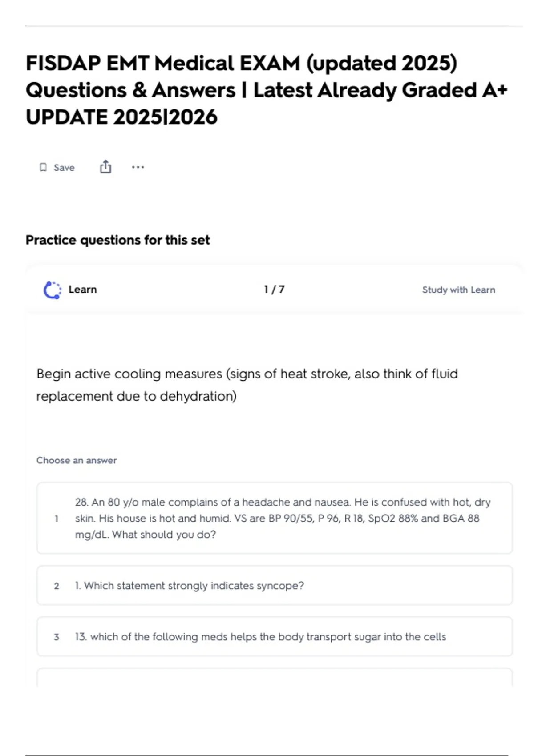Image resolution: width=534 pixels, height=756 pixels.
Task: Click the number 1 answer badge
Action: (57, 519)
